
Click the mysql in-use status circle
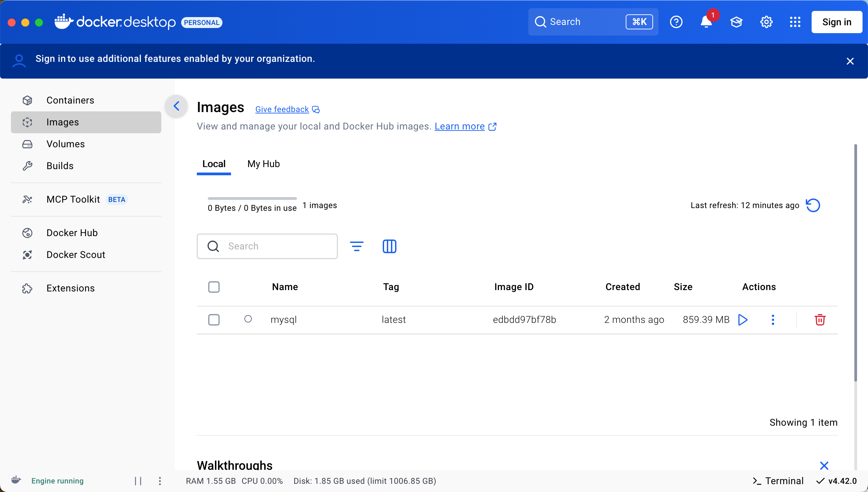click(248, 319)
